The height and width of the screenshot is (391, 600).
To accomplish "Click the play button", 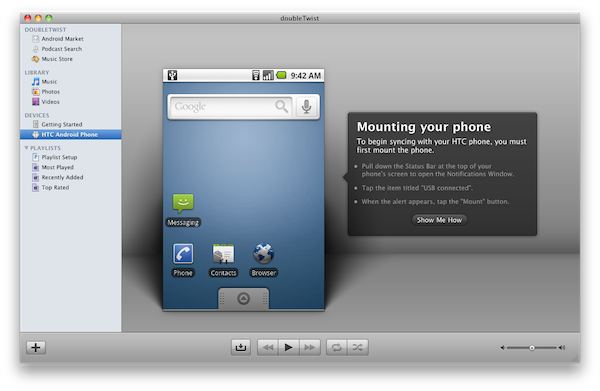I will click(289, 347).
